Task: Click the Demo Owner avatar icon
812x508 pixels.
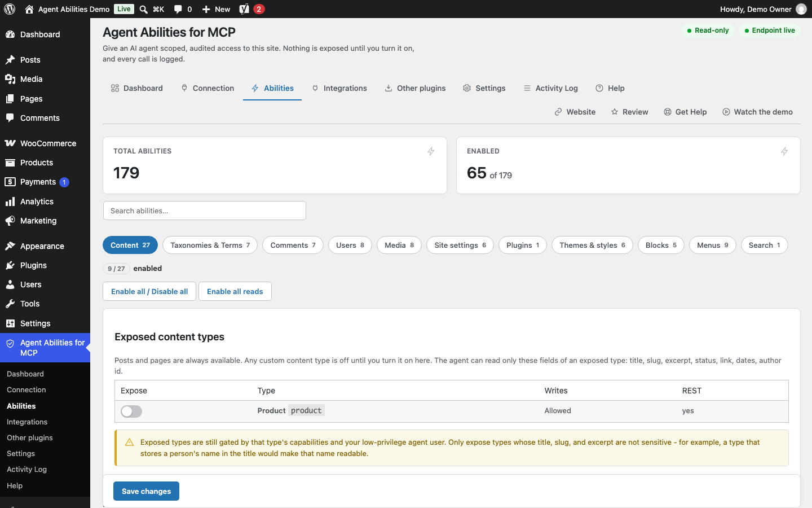Action: pos(801,9)
